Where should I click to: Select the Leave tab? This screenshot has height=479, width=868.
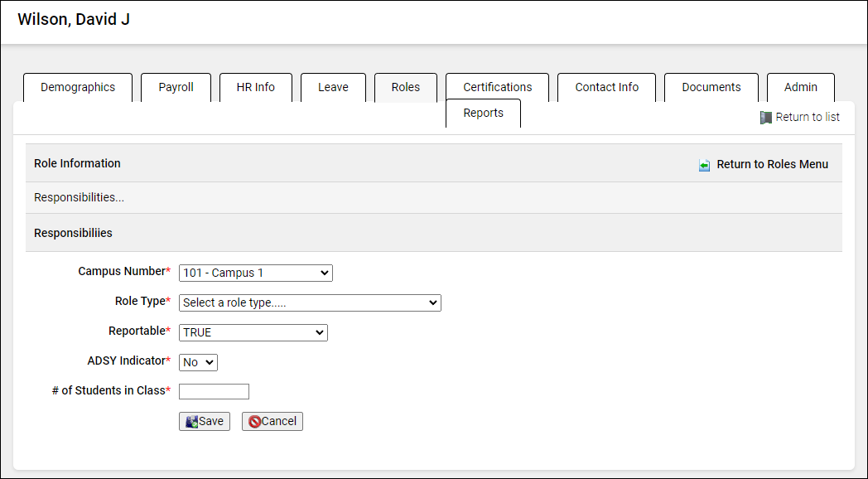click(x=333, y=87)
